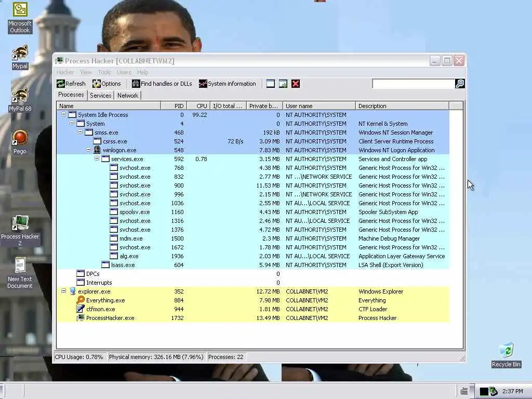532x399 pixels.
Task: Select svchost.exe with PID 900
Action: [x=253, y=185]
